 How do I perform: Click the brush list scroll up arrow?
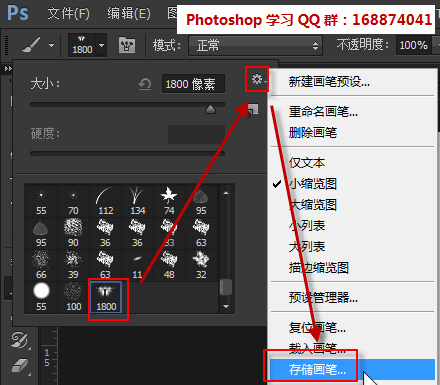226,193
